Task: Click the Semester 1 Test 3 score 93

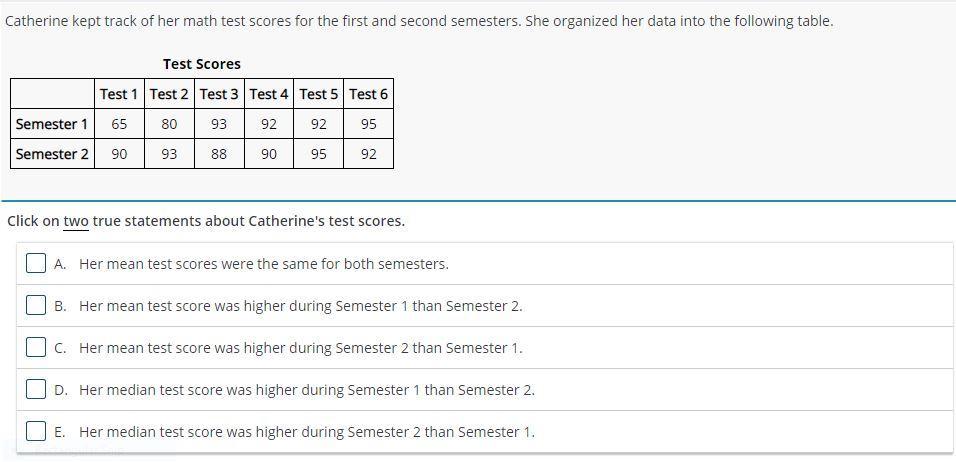Action: [219, 124]
